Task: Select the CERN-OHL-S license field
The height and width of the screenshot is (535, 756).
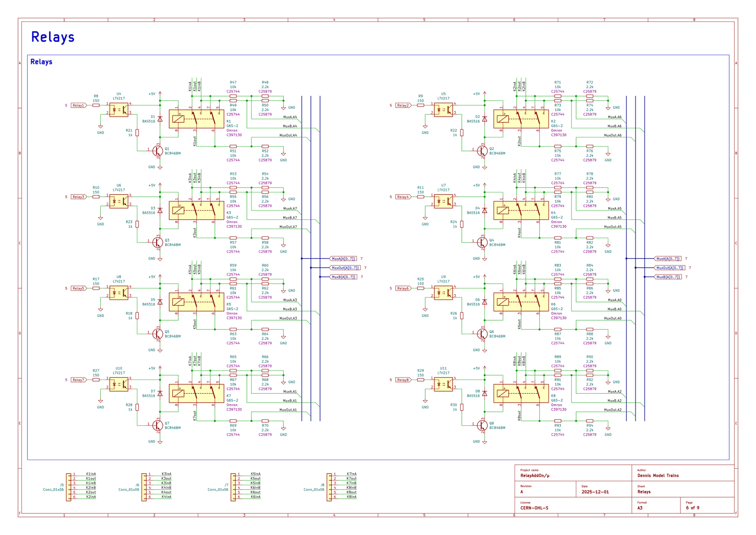Action: click(534, 508)
